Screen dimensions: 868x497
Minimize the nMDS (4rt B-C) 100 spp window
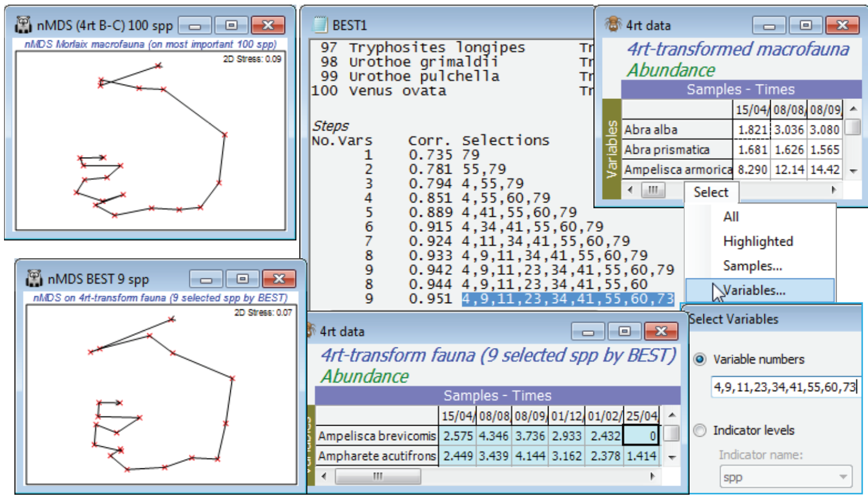[x=196, y=25]
